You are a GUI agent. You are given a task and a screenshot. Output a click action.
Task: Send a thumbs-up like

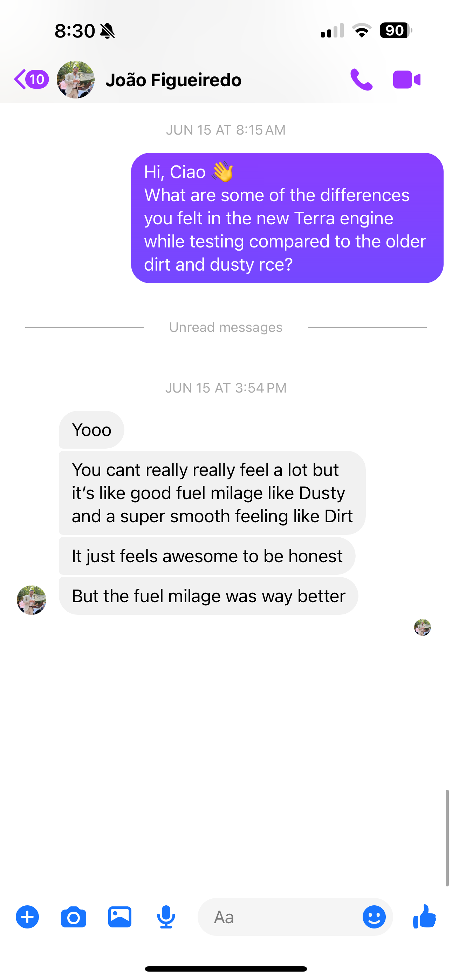click(x=424, y=917)
